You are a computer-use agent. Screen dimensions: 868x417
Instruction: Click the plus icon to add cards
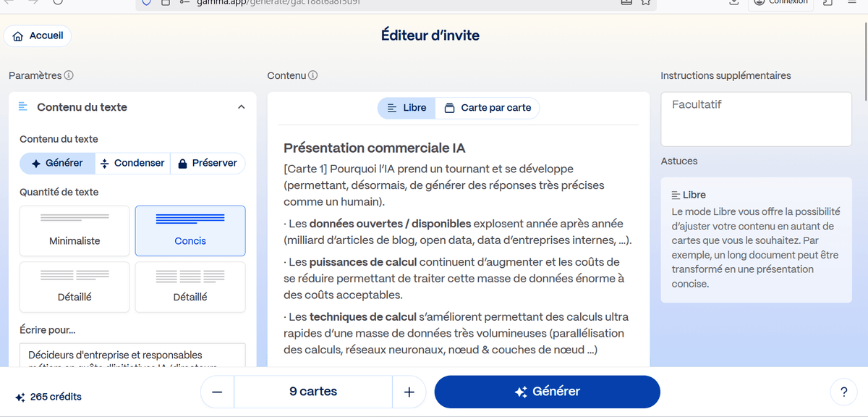(409, 392)
